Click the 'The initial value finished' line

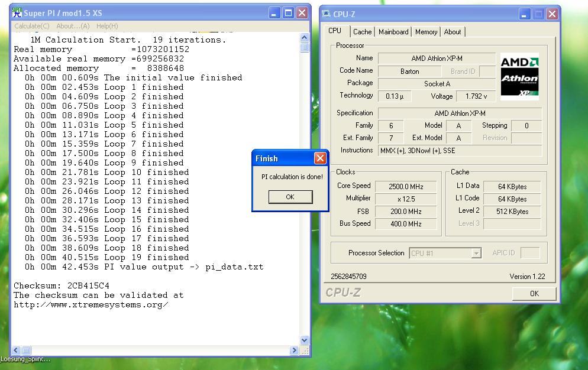point(134,77)
